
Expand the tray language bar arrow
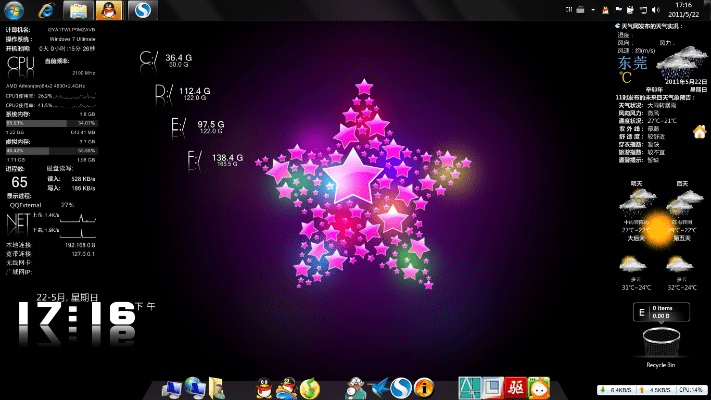pos(593,10)
